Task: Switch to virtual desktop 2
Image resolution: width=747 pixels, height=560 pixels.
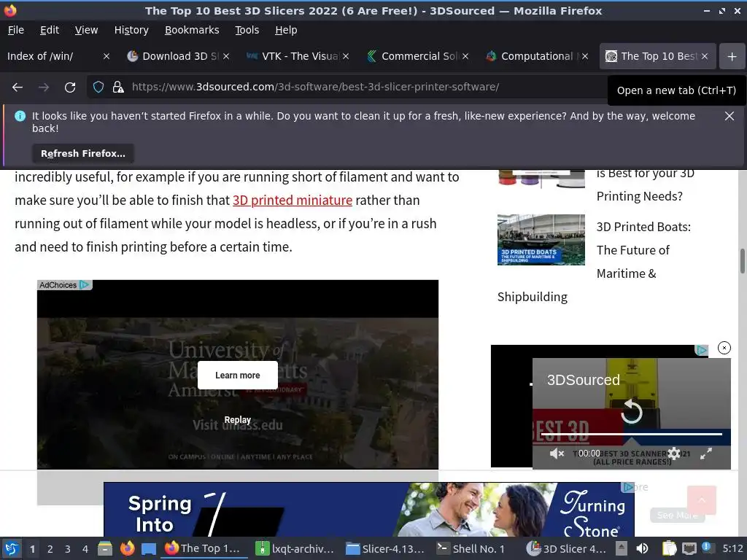Action: tap(50, 549)
